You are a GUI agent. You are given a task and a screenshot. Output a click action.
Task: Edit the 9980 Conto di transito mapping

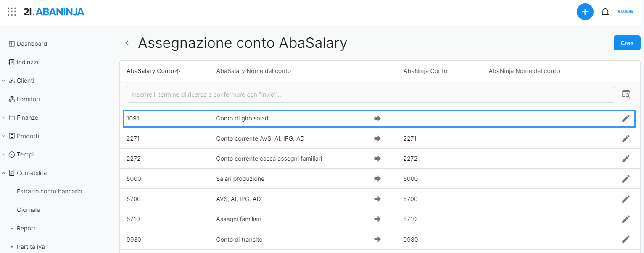626,239
